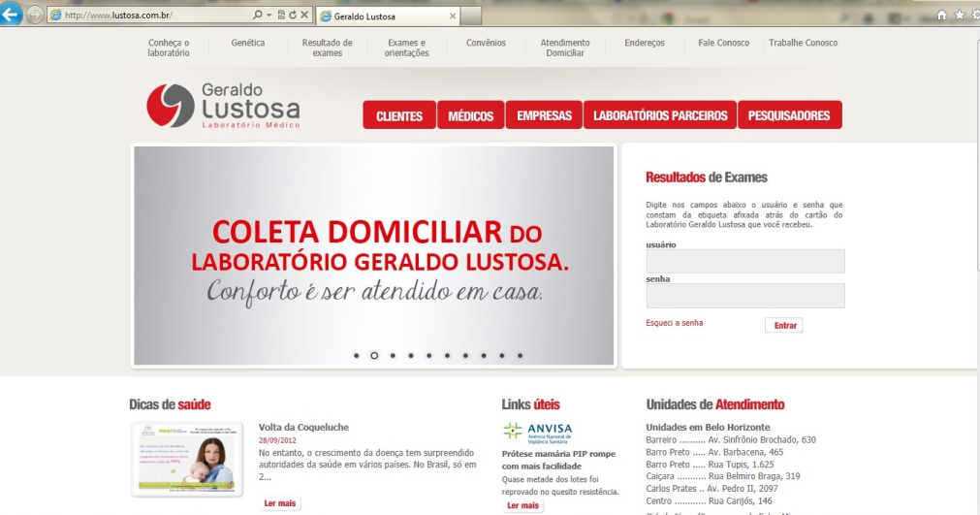Screen dimensions: 980x515
Task: Open 'Atendimento Domiciliar' menu item
Action: coord(565,48)
